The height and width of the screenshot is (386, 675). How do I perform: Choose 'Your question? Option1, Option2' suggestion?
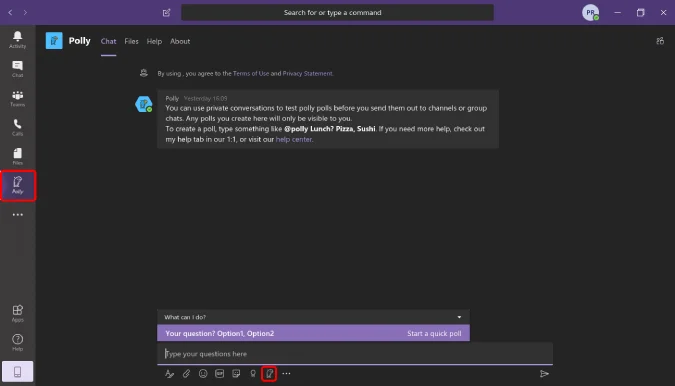click(x=313, y=333)
